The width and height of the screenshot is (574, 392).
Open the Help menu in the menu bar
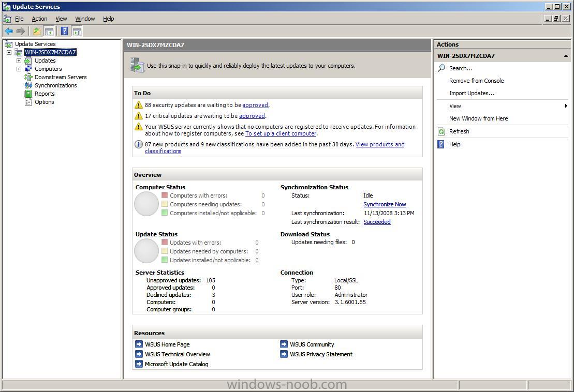pos(108,19)
